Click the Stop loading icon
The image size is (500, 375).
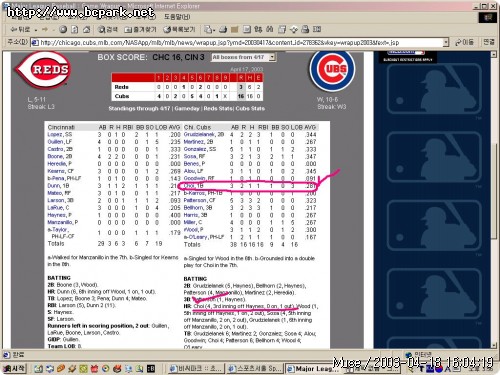63,30
